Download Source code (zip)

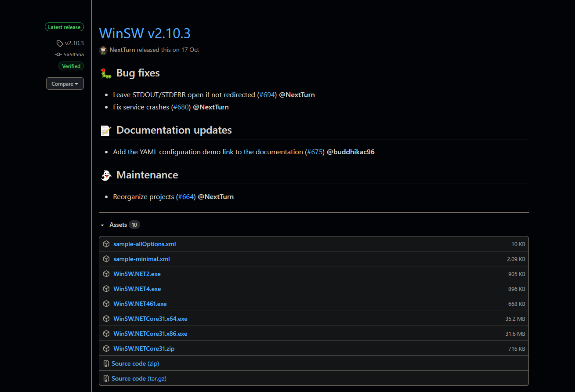(x=135, y=363)
